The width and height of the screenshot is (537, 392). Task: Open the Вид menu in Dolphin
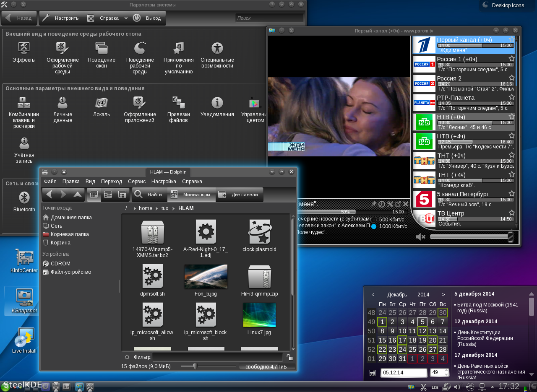(x=90, y=182)
